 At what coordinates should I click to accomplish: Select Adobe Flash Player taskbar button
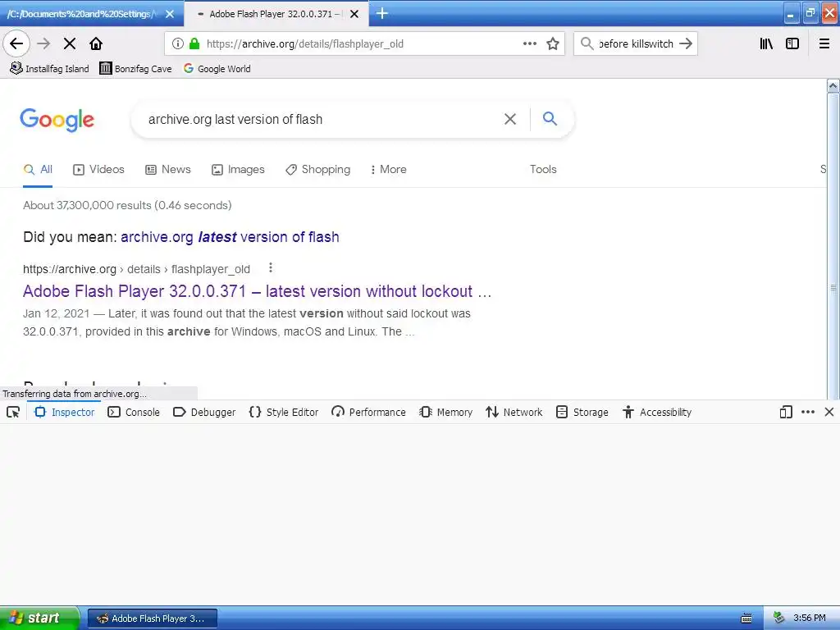(153, 619)
